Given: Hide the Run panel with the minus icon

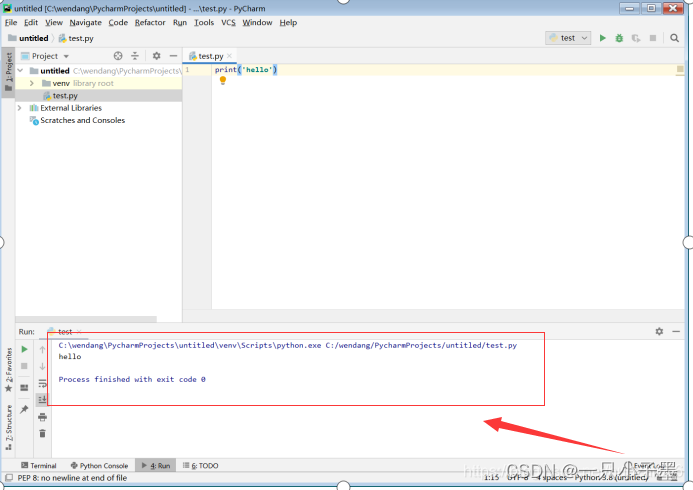Looking at the screenshot, I should coord(676,331).
